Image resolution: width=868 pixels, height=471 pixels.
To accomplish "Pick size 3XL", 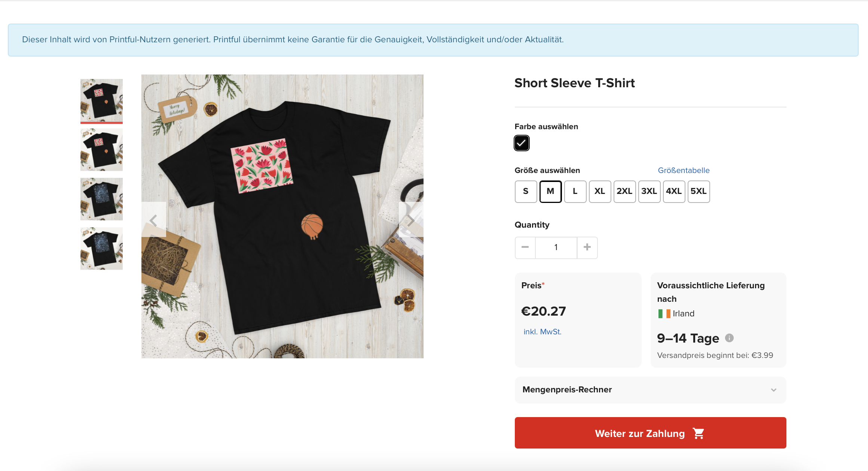I will click(649, 191).
